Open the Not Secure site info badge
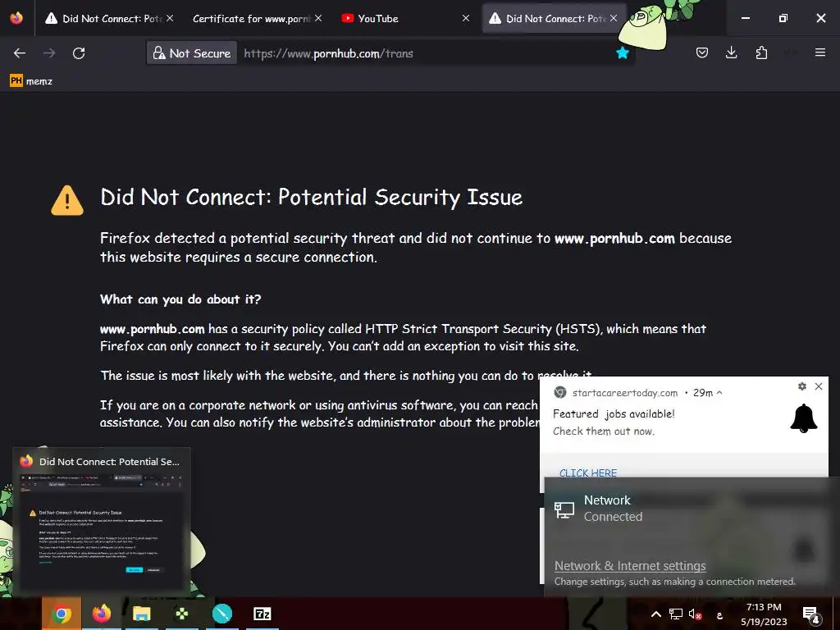Screen dimensions: 840x630 [x=192, y=53]
